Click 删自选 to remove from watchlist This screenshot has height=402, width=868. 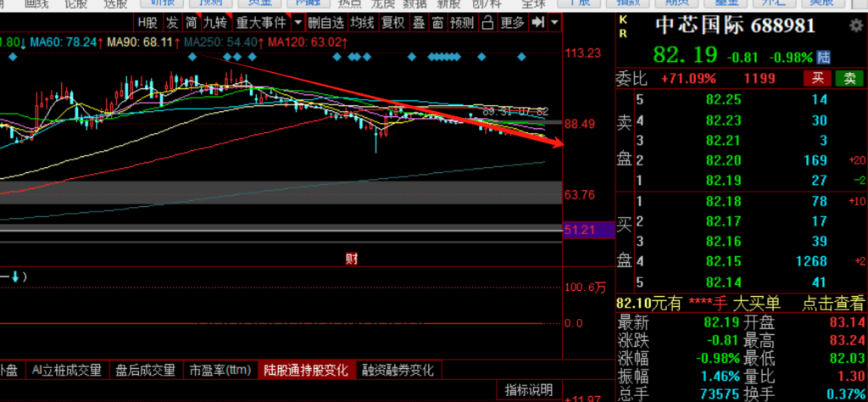pos(326,23)
